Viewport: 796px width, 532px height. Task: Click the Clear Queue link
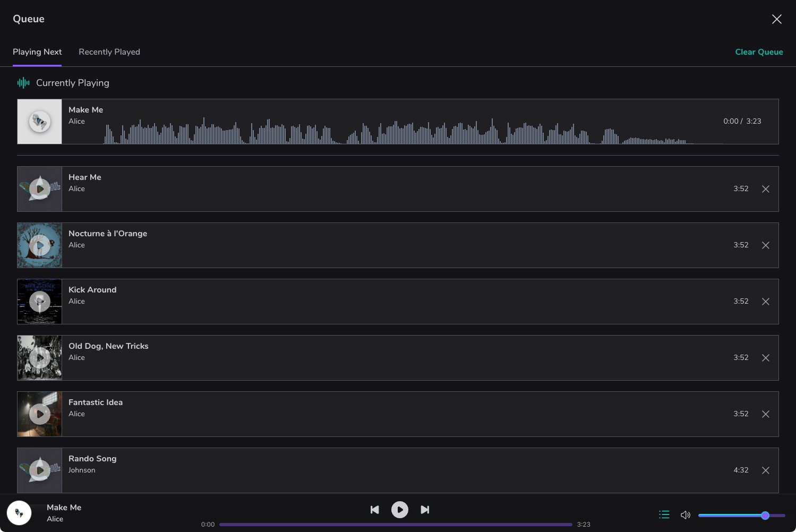pyautogui.click(x=759, y=52)
